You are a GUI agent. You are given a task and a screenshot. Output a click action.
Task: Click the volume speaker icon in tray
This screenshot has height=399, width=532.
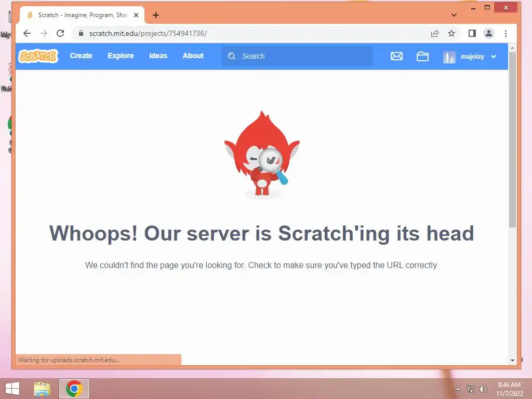point(483,389)
